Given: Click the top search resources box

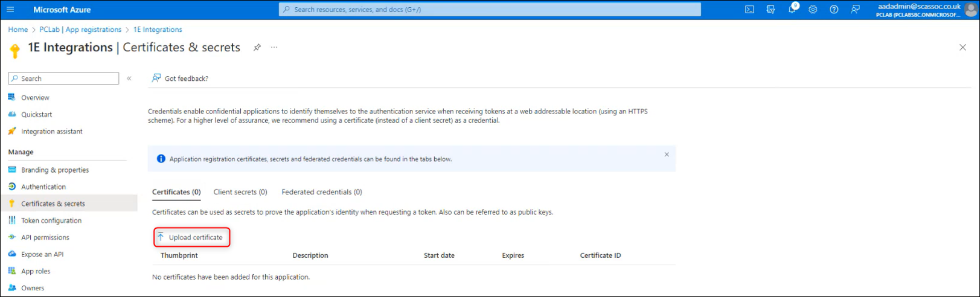Looking at the screenshot, I should pyautogui.click(x=489, y=10).
